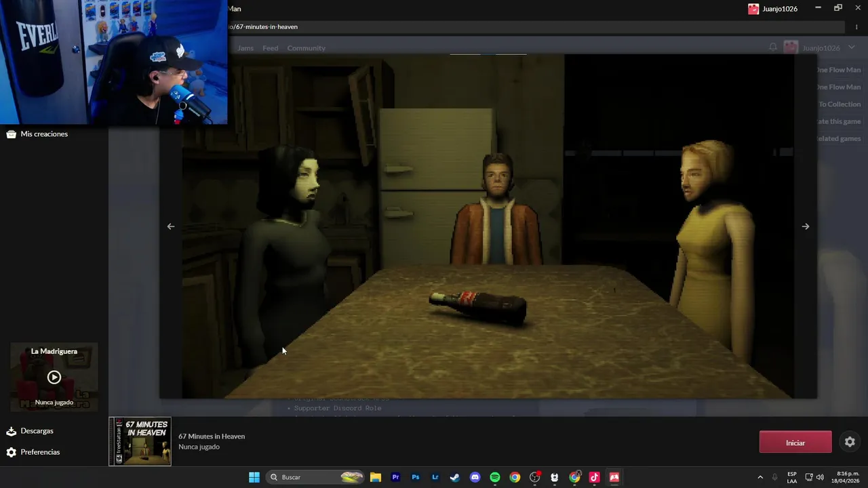868x488 pixels.
Task: Click the 67 Minutes in Heaven cover thumbnail
Action: (x=140, y=442)
